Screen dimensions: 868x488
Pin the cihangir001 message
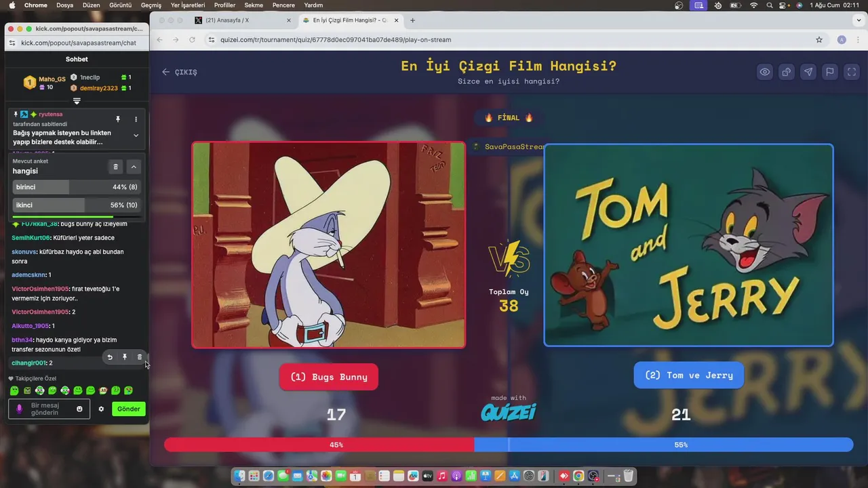pyautogui.click(x=125, y=357)
